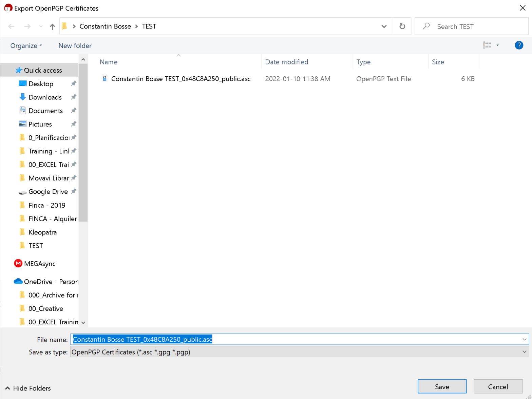532x399 pixels.
Task: Change the view layout icon
Action: 487,45
